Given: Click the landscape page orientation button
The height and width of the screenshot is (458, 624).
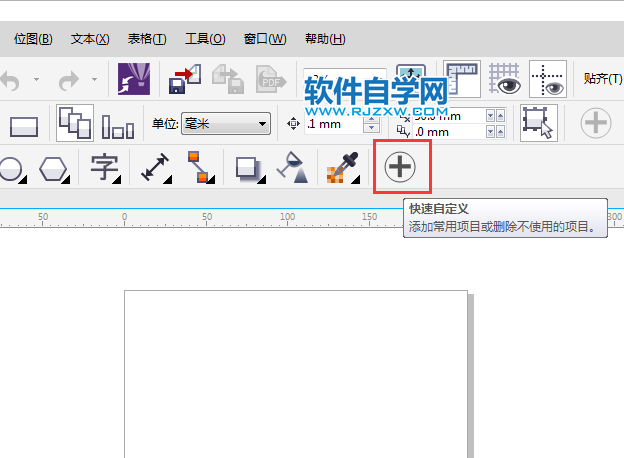Looking at the screenshot, I should point(23,126).
